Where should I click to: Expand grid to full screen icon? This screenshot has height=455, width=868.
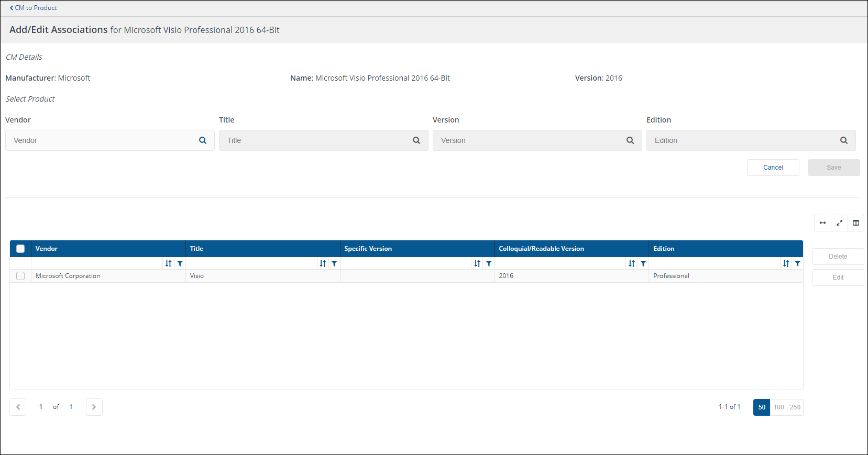(x=839, y=223)
